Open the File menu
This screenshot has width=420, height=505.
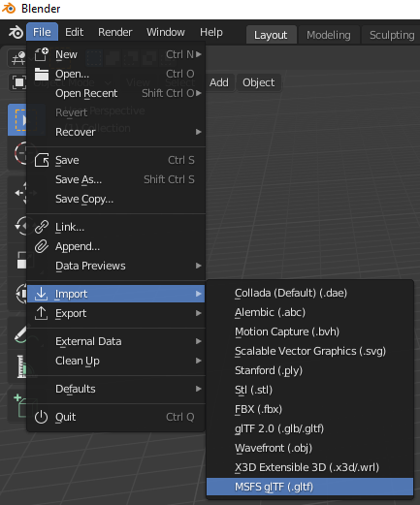coord(42,32)
